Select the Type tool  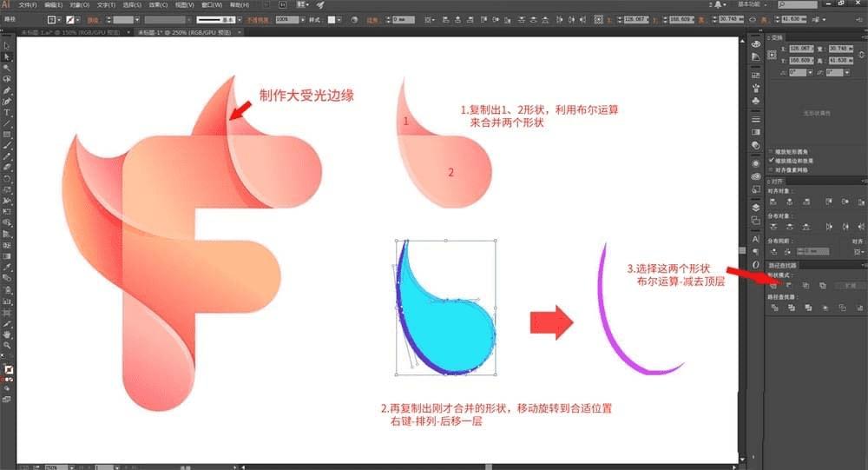tap(7, 113)
